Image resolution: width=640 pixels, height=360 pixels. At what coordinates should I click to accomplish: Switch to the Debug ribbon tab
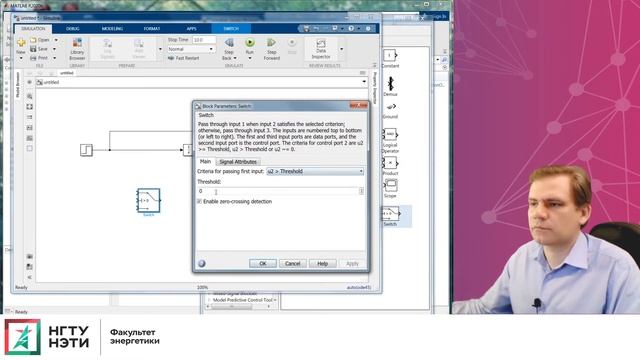[73, 29]
